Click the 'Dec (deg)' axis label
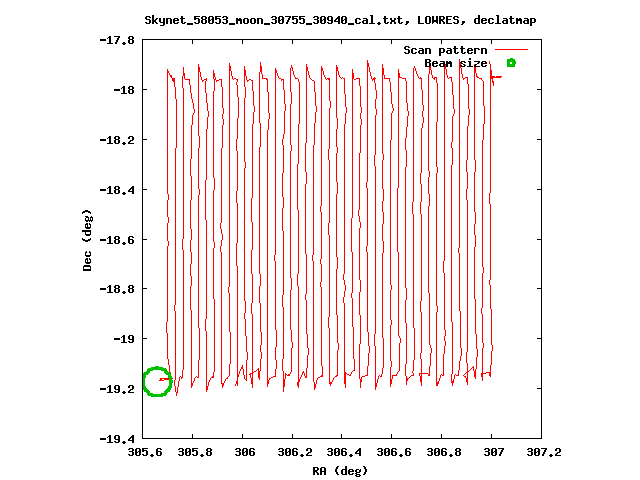The height and width of the screenshot is (480, 640). pos(87,240)
